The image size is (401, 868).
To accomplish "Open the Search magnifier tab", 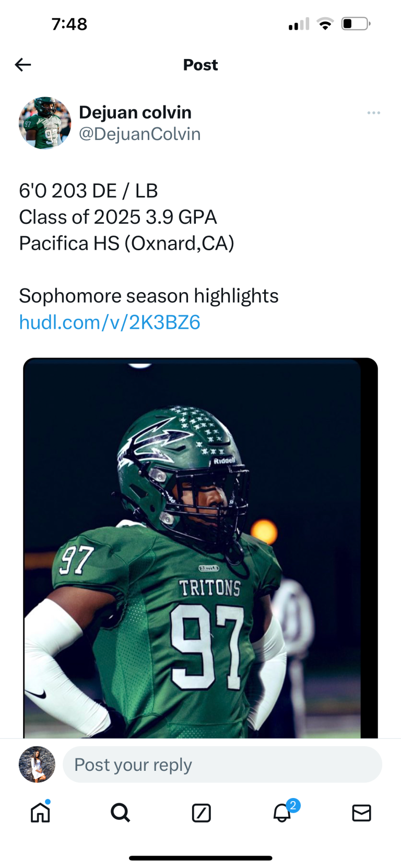I will coord(121,813).
